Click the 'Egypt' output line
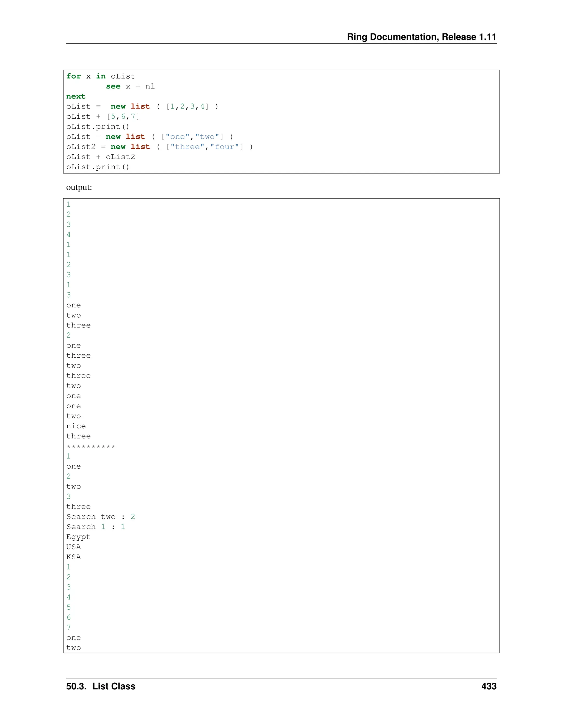This screenshot has width=563, height=728. click(78, 537)
